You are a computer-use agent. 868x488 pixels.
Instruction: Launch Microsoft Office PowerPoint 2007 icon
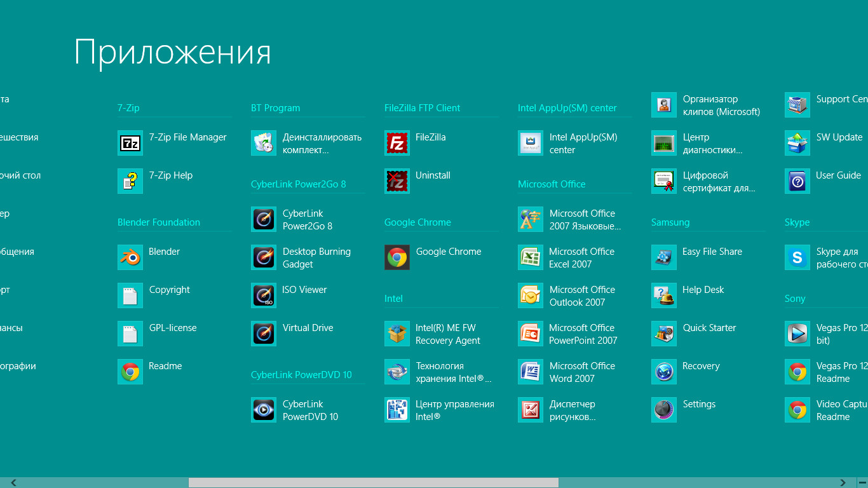click(531, 334)
